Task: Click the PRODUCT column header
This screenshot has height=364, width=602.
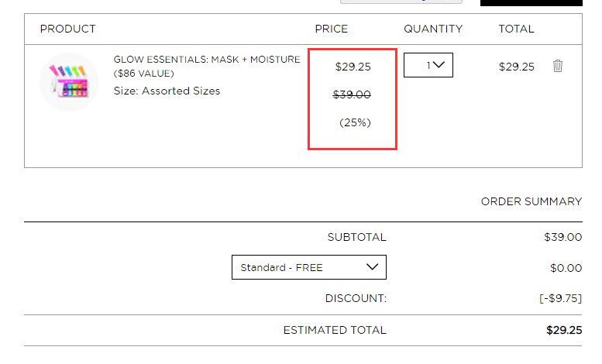Action: point(68,29)
